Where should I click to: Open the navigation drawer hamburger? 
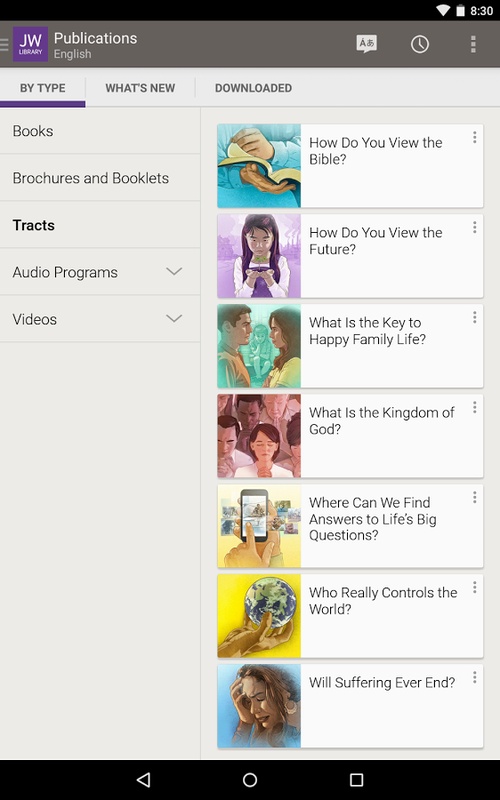click(5, 44)
